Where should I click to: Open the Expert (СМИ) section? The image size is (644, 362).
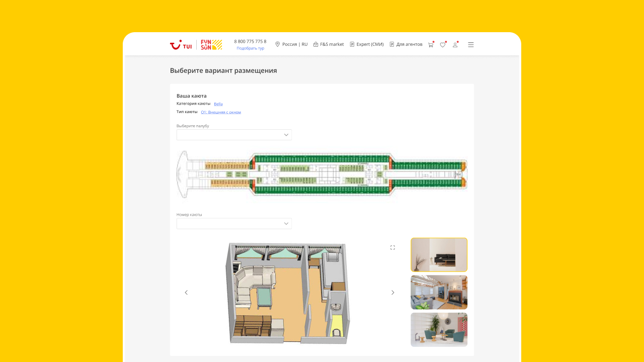(x=367, y=44)
